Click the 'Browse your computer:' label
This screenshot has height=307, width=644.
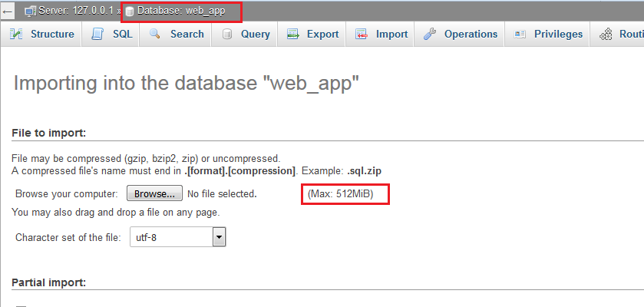coord(67,193)
